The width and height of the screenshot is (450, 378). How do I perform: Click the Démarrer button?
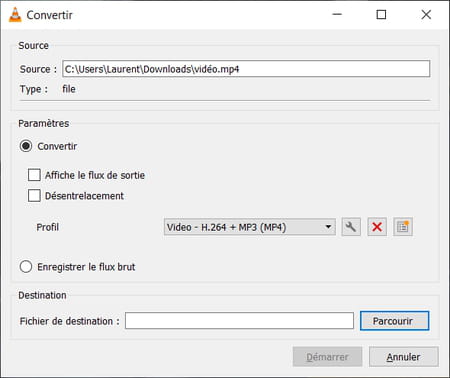pyautogui.click(x=327, y=357)
